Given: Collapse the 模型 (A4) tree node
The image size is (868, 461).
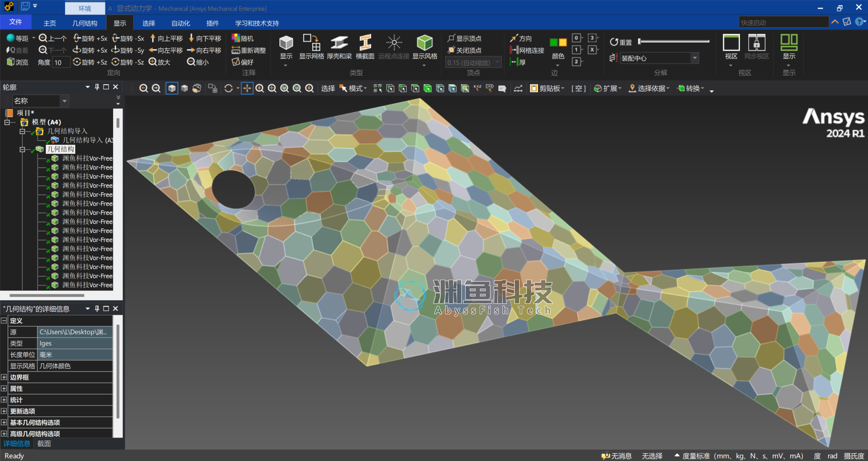Looking at the screenshot, I should 7,122.
